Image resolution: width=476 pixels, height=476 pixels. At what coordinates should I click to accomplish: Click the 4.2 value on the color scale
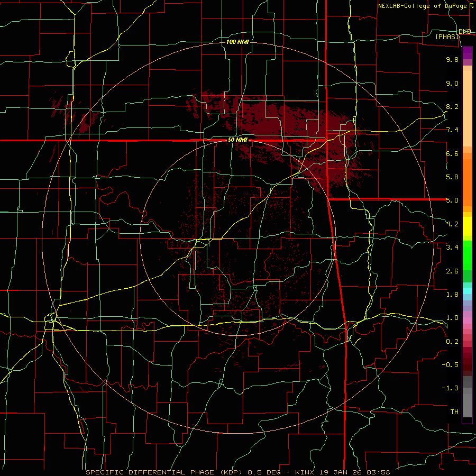[x=452, y=224]
